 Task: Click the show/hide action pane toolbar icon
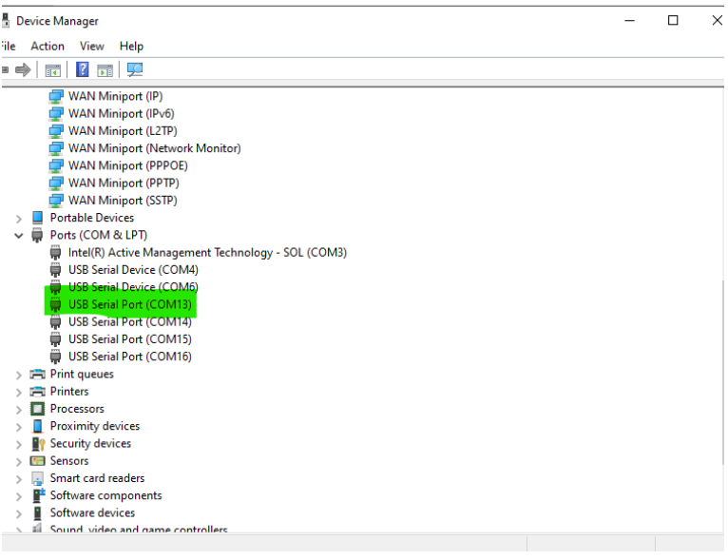(x=105, y=70)
